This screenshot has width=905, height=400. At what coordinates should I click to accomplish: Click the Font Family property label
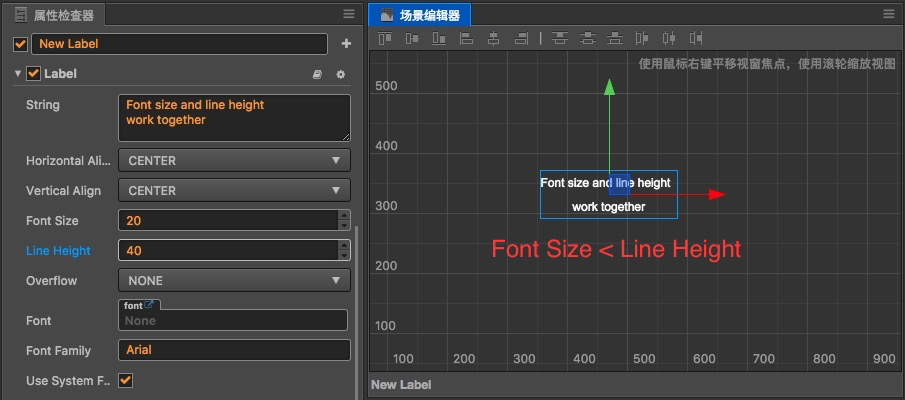[58, 350]
